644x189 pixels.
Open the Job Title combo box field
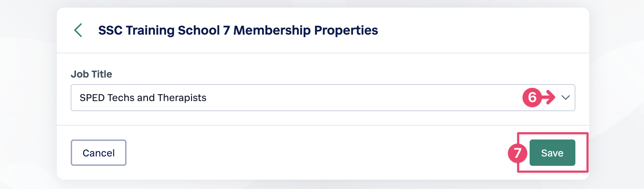pos(323,98)
